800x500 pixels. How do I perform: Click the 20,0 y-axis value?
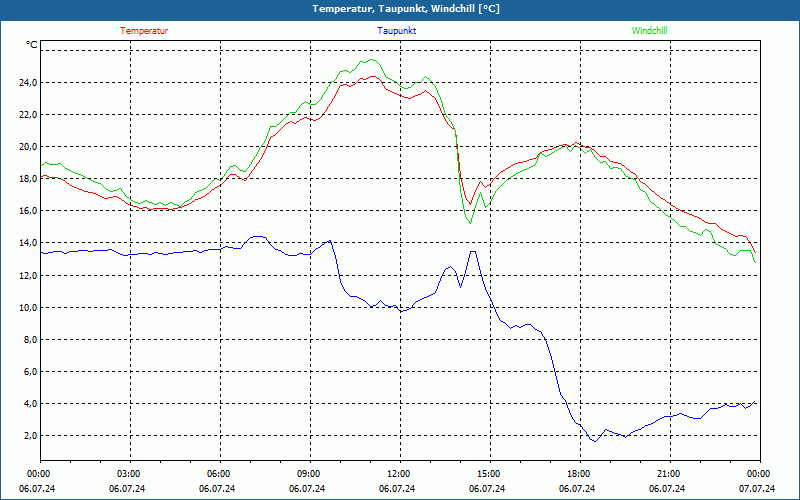pyautogui.click(x=28, y=146)
